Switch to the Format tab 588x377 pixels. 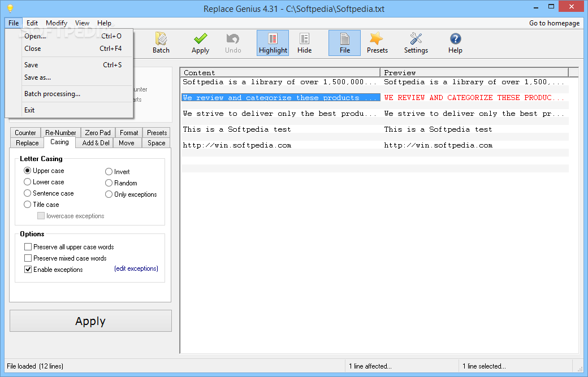tap(129, 133)
